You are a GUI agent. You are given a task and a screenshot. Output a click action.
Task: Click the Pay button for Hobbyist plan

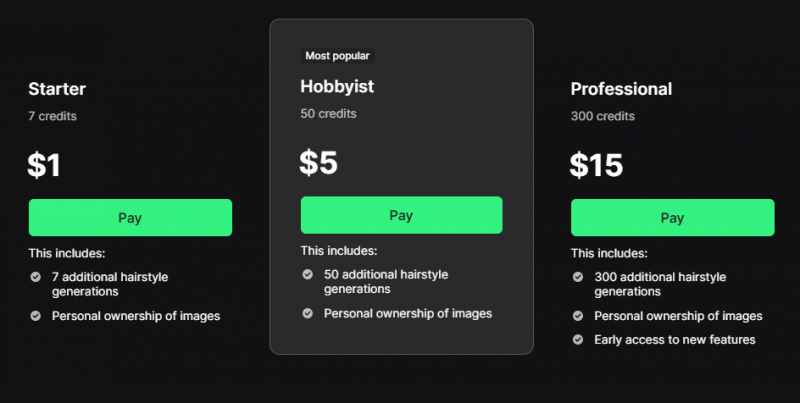click(x=401, y=215)
